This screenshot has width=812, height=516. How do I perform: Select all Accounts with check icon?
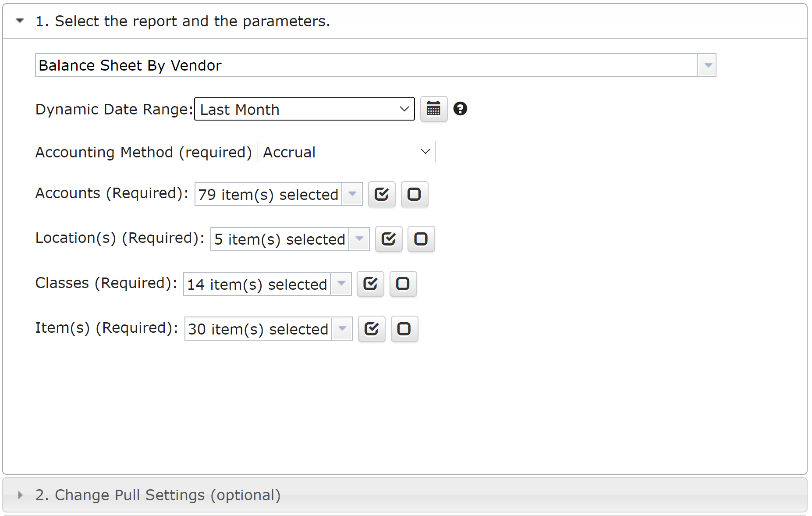[382, 194]
